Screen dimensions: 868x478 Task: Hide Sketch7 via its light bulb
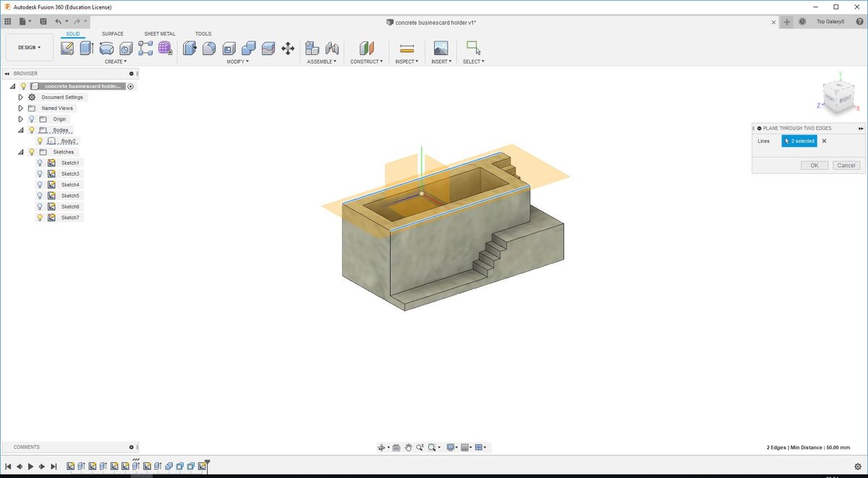pyautogui.click(x=40, y=218)
